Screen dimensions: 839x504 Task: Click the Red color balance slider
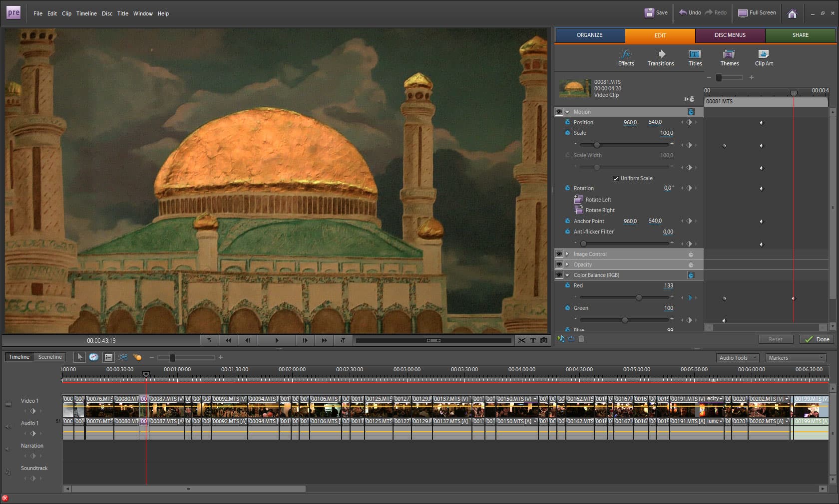639,297
